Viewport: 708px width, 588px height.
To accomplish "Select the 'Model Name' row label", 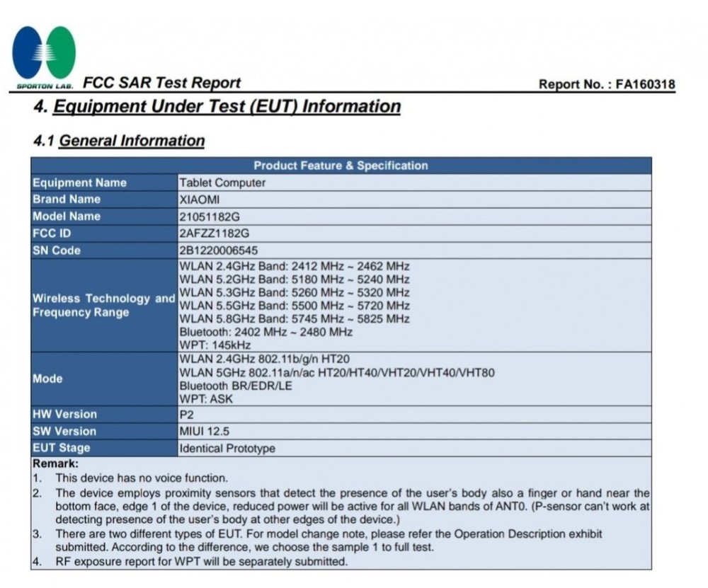I will click(x=67, y=217).
